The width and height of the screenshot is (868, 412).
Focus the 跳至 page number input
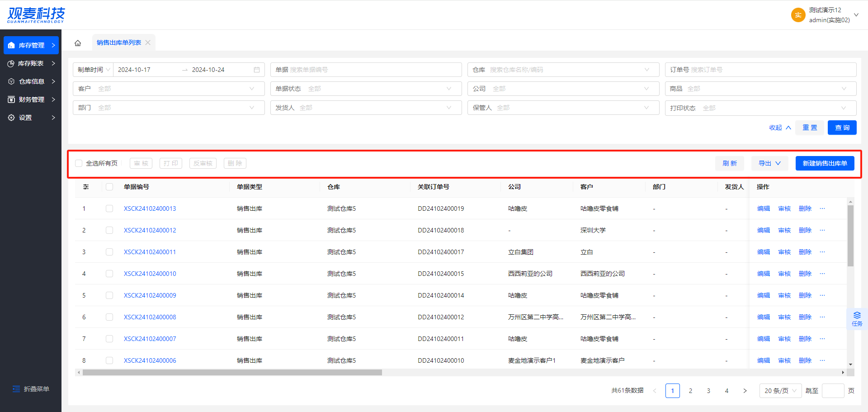coord(833,391)
